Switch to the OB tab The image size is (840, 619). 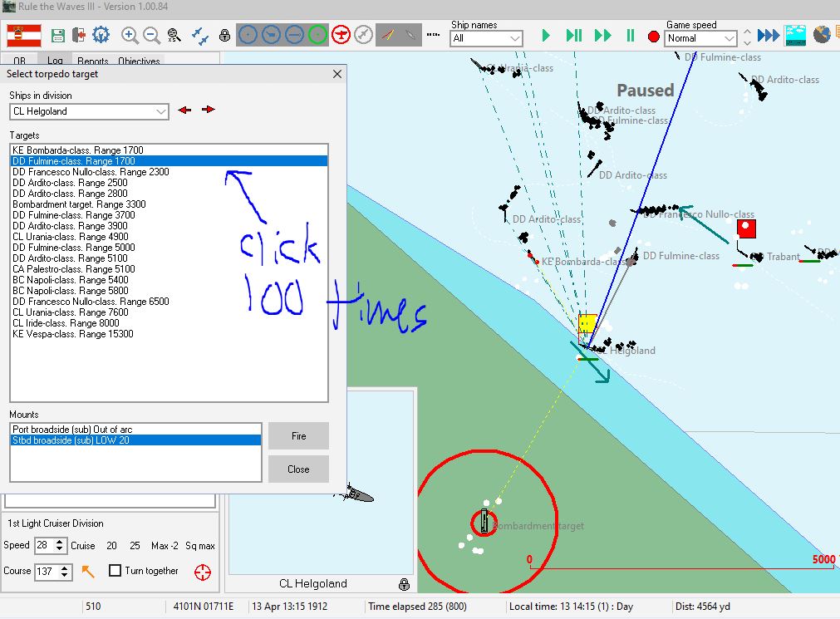20,61
